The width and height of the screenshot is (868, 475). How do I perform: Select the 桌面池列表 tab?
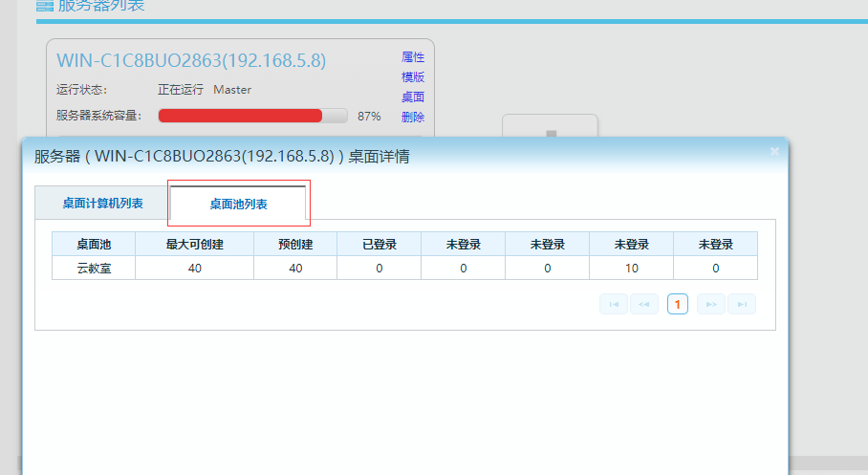(238, 204)
